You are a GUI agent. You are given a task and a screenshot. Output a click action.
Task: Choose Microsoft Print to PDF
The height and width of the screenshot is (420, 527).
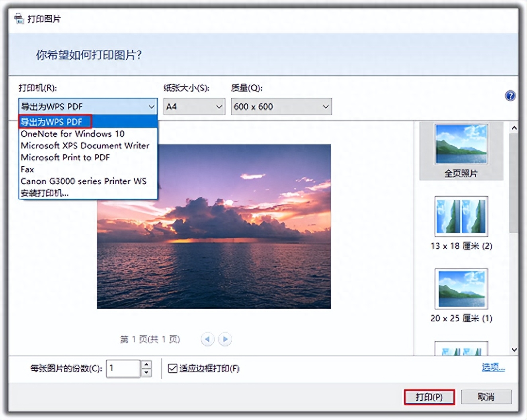(88, 157)
